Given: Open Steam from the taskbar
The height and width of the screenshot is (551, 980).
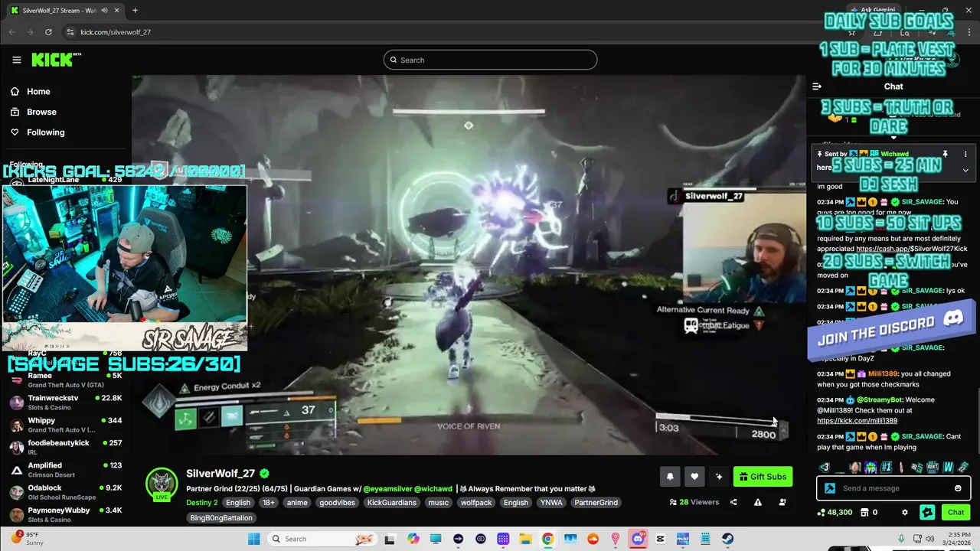Looking at the screenshot, I should 727,539.
